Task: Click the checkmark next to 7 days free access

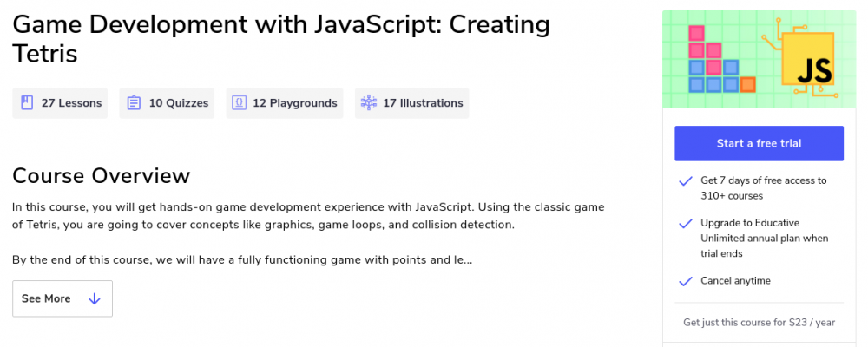Action: tap(685, 181)
